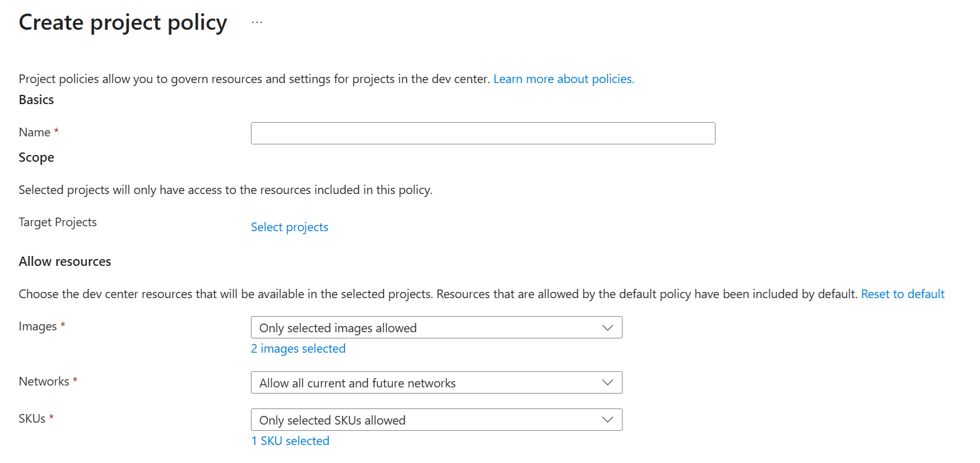980x463 pixels.
Task: Click the Networks field label
Action: 44,381
